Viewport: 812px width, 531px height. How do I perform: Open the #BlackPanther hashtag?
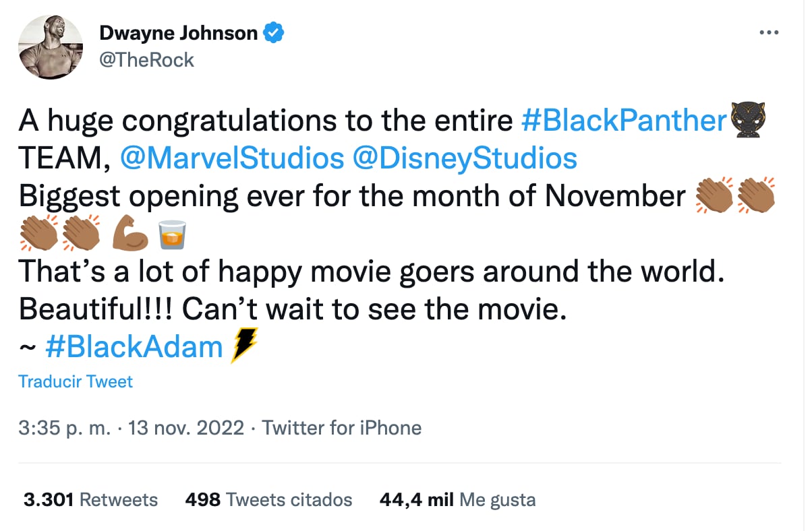tap(625, 121)
